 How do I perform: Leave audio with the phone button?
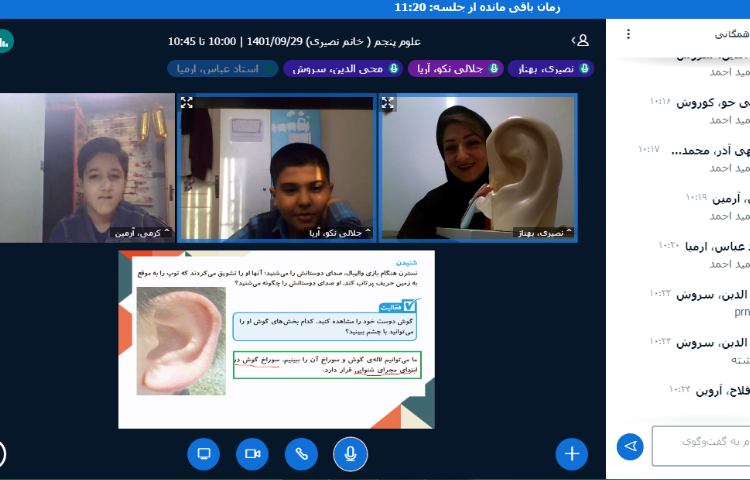(301, 454)
